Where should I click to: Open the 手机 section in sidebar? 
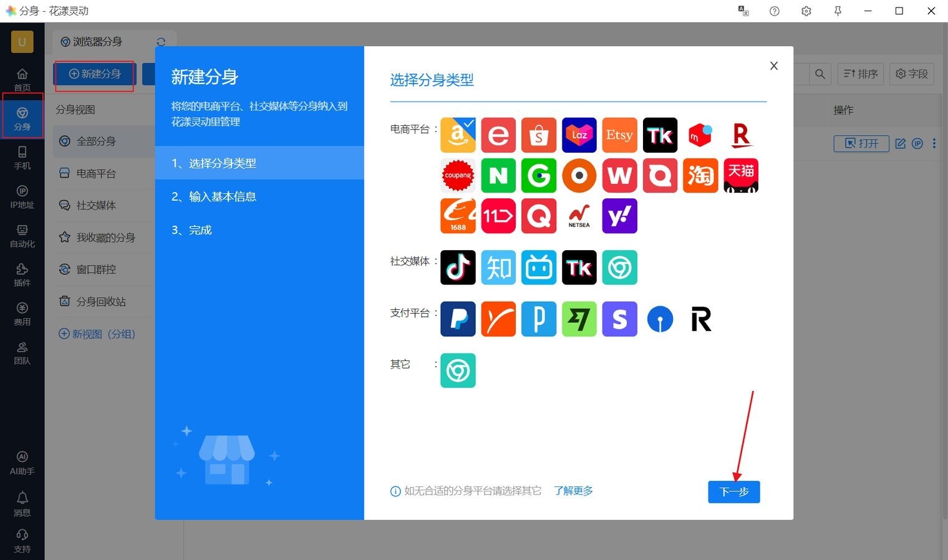(x=22, y=157)
